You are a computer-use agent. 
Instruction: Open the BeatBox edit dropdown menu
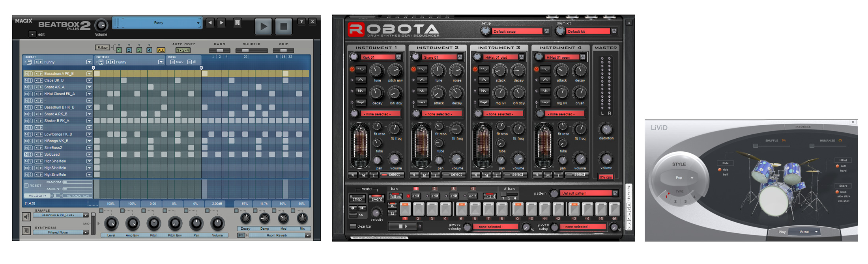pos(32,34)
